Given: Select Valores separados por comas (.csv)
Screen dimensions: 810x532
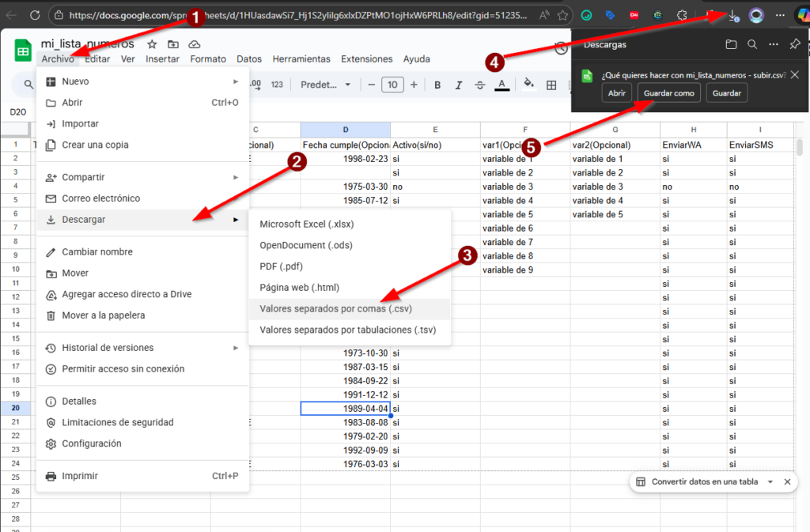Looking at the screenshot, I should 335,309.
